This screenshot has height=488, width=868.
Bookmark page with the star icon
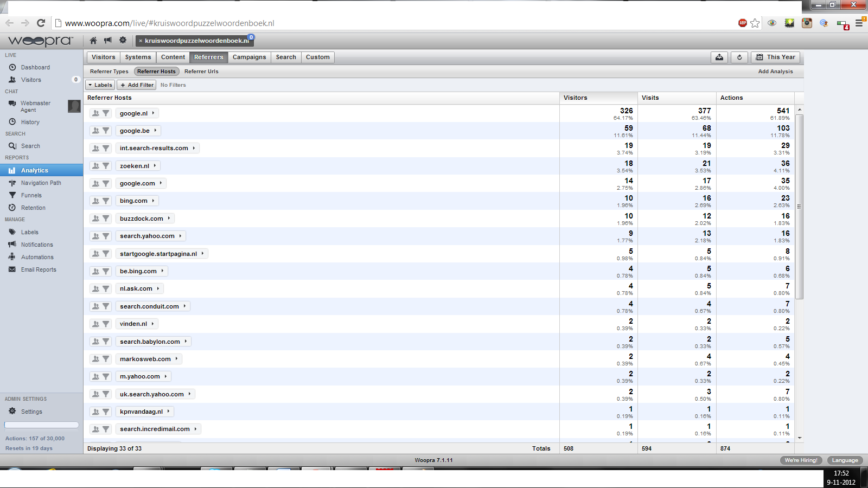[x=755, y=23]
